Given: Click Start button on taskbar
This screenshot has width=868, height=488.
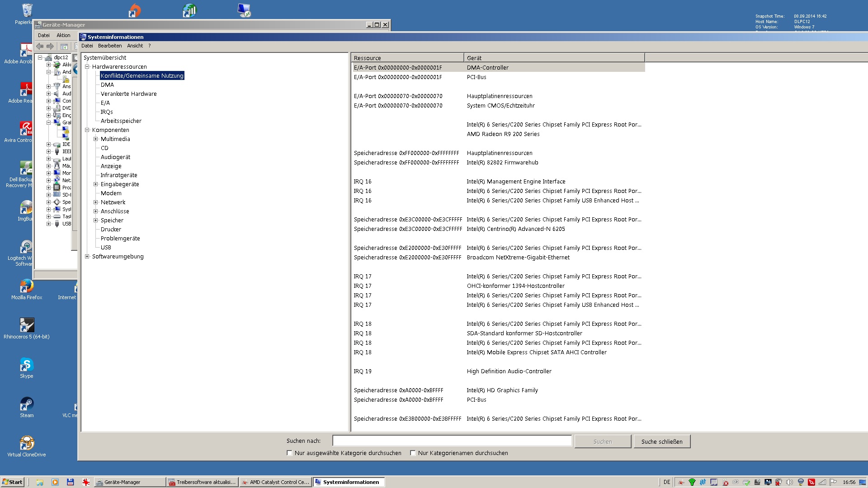Looking at the screenshot, I should click(x=12, y=482).
